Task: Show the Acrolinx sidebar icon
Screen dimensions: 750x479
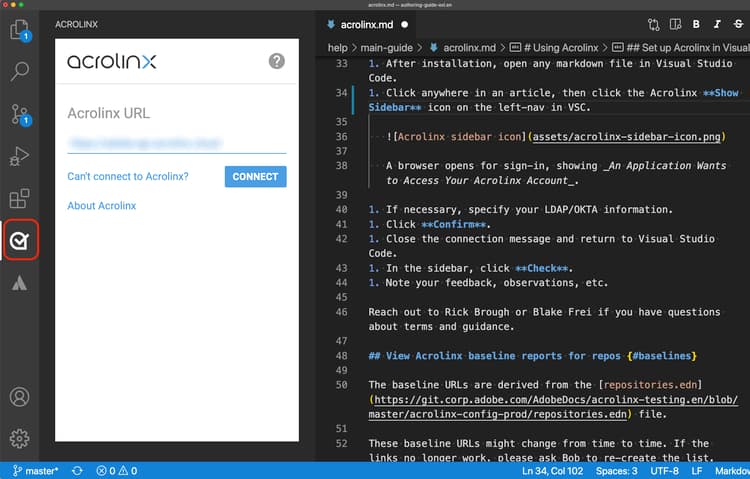Action: pos(20,240)
